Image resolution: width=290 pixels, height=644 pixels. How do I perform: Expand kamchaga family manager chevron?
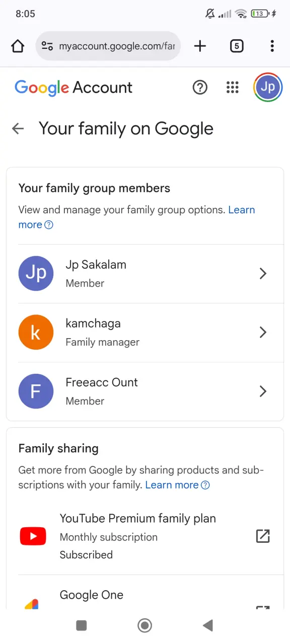(263, 333)
